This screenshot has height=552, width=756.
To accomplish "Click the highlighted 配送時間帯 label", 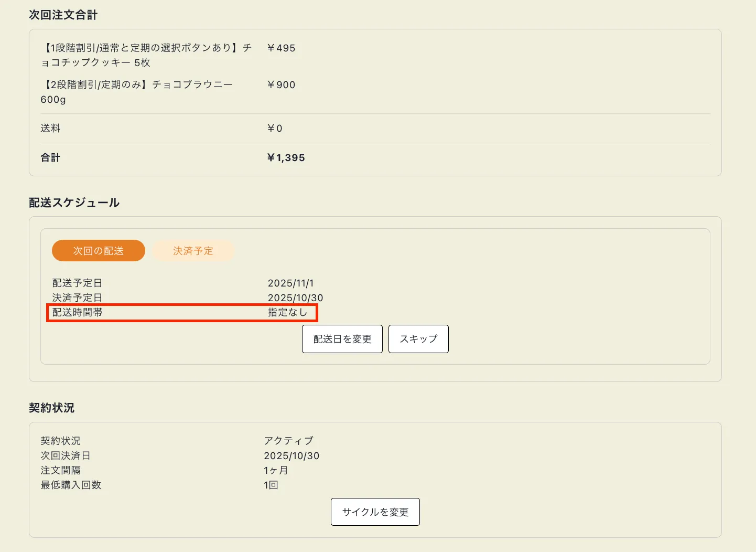I will pyautogui.click(x=78, y=312).
